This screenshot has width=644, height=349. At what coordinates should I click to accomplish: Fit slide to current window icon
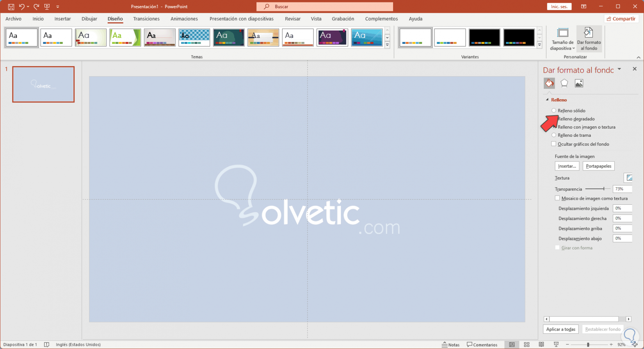pyautogui.click(x=635, y=344)
